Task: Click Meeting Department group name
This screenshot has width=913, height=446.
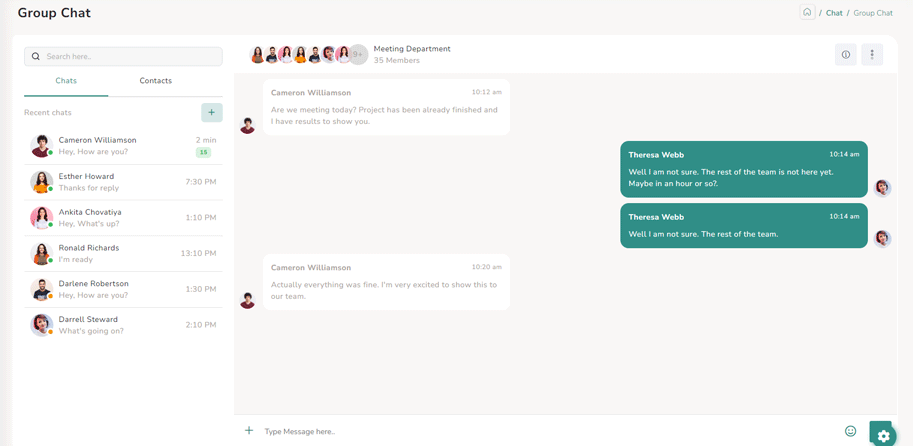Action: [412, 48]
